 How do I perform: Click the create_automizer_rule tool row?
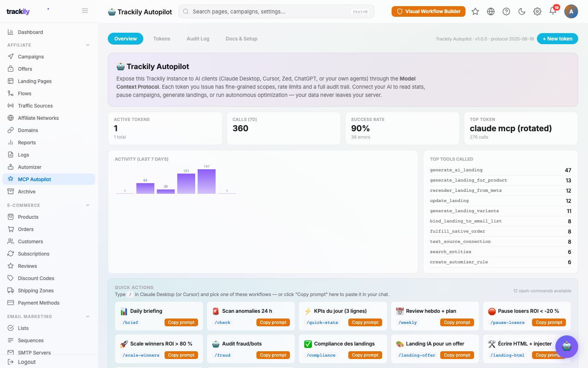point(501,262)
